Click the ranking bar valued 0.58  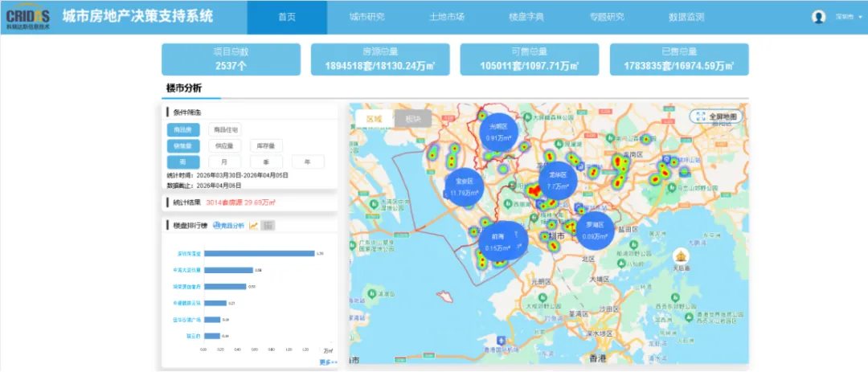[228, 270]
